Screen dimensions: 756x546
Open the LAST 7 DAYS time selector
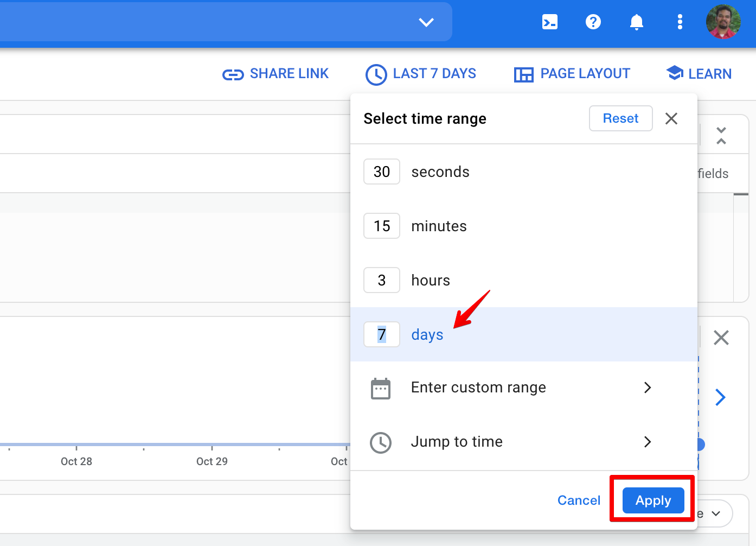click(420, 73)
